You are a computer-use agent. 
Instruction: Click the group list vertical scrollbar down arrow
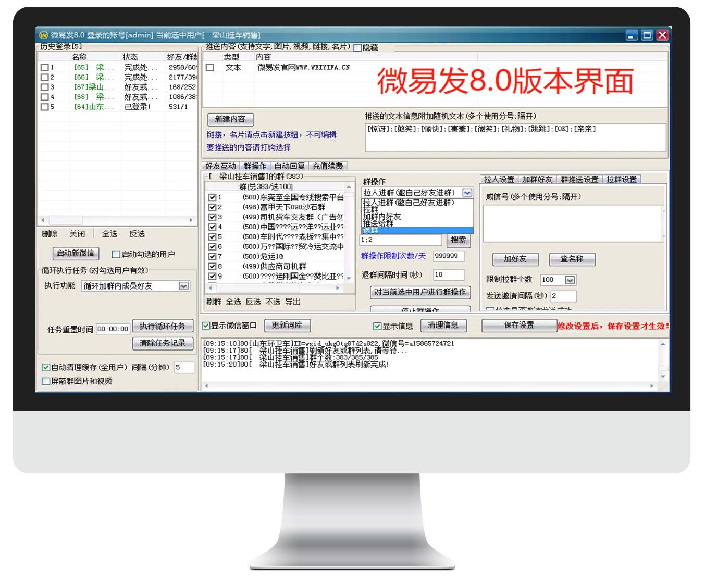(349, 278)
